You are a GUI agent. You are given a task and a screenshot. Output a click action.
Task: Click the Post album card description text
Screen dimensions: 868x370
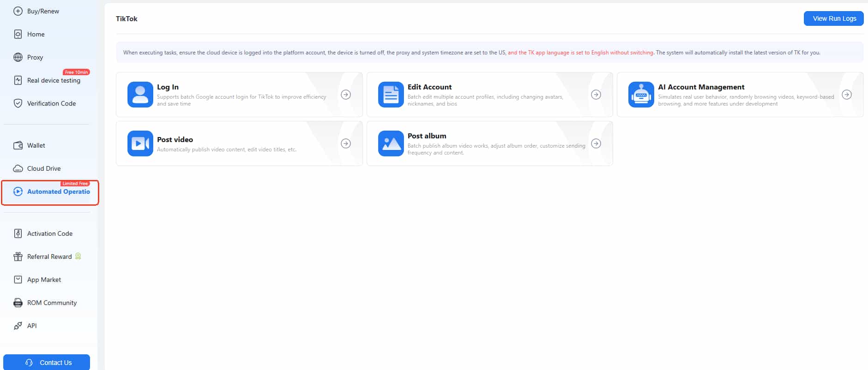(496, 149)
